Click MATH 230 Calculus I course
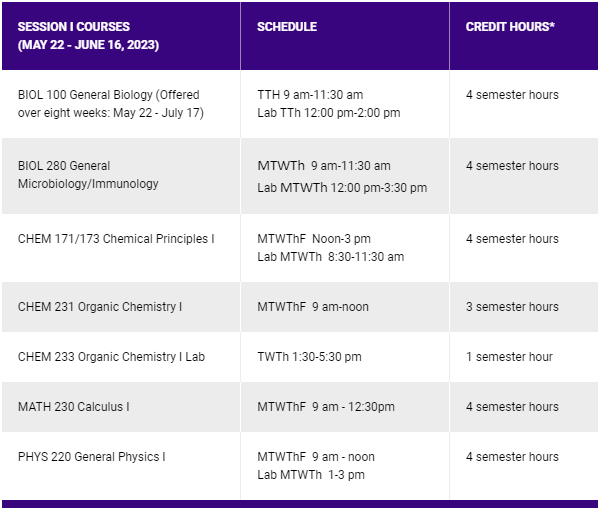 (74, 406)
